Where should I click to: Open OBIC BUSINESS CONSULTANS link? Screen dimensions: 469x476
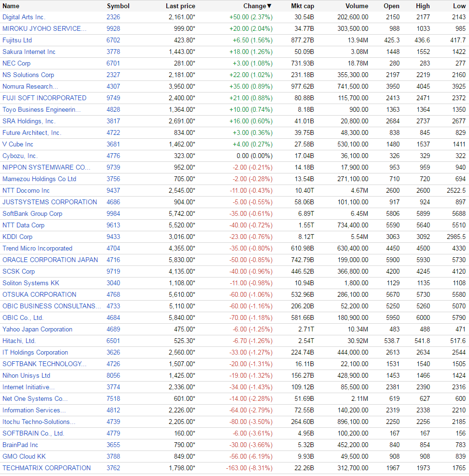pyautogui.click(x=52, y=306)
